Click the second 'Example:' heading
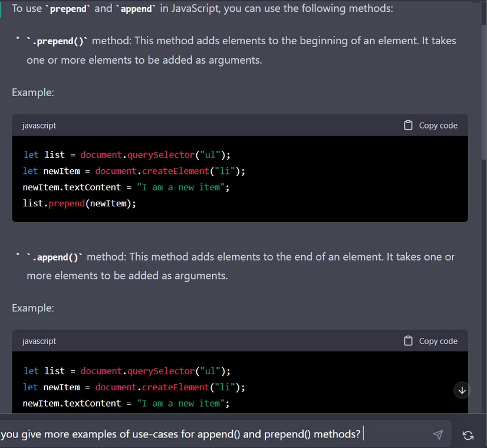487x448 pixels. point(33,308)
